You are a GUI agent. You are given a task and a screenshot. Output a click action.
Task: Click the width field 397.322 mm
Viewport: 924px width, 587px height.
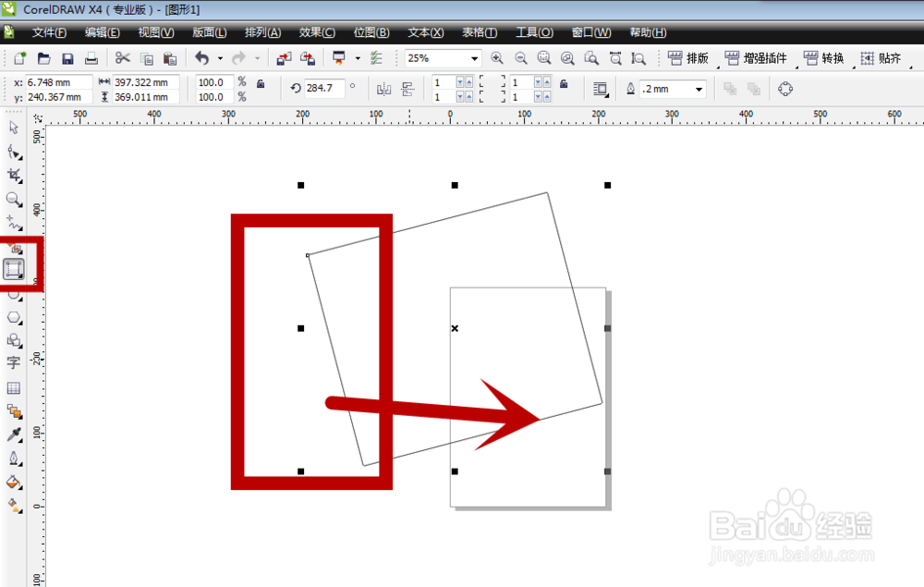pyautogui.click(x=146, y=82)
